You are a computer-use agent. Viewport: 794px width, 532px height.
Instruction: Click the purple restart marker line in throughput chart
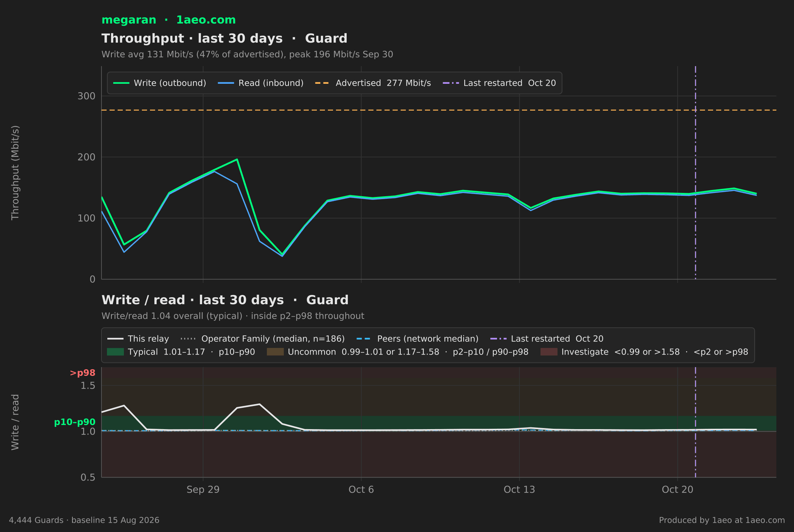(x=695, y=173)
